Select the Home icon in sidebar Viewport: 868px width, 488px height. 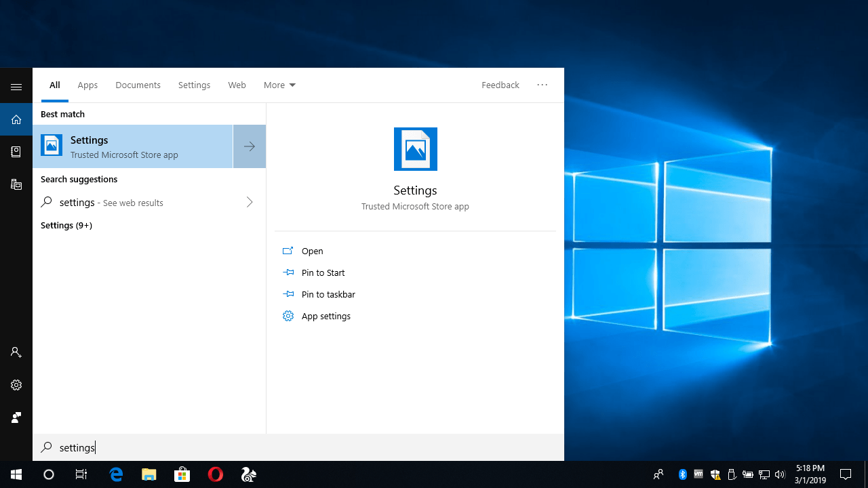click(x=16, y=120)
